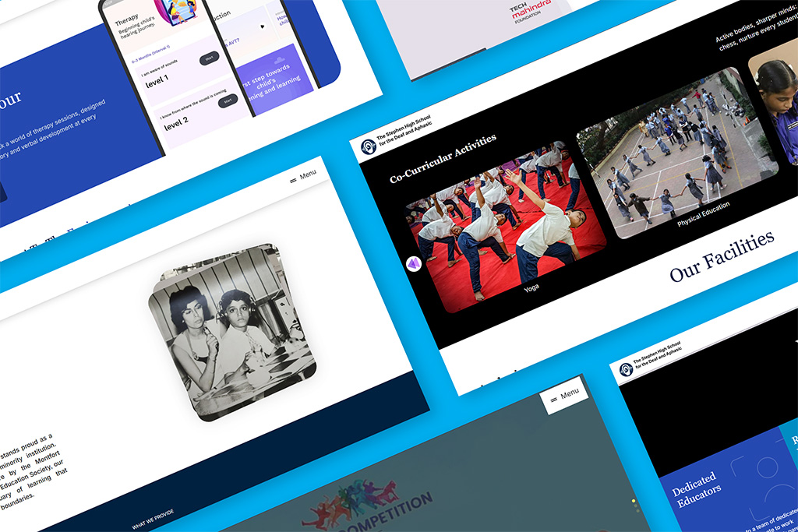Select the yellow slide indicator dot

(x=634, y=501)
